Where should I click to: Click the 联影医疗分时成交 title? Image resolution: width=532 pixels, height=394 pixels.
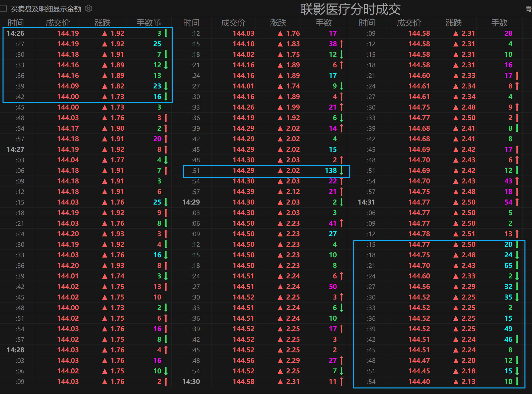350,9
